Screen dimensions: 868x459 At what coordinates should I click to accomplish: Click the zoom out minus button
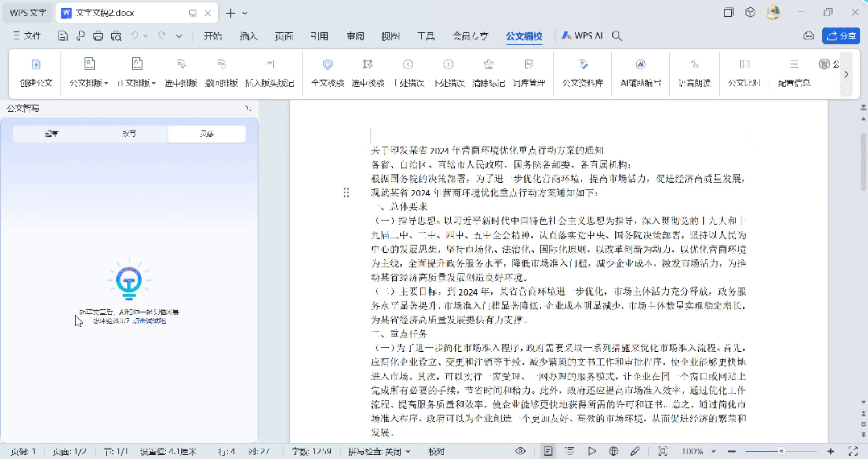[x=732, y=451]
